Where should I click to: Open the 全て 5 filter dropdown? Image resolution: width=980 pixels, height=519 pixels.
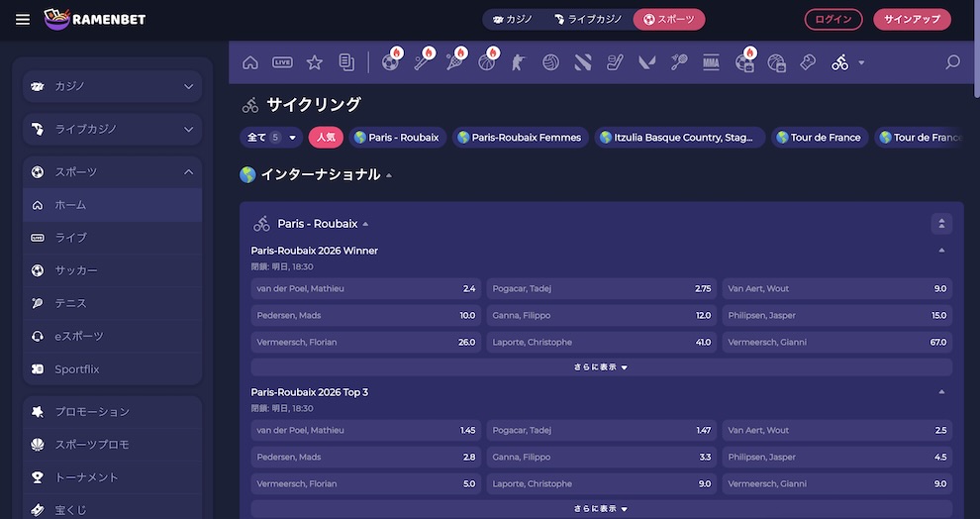(271, 138)
